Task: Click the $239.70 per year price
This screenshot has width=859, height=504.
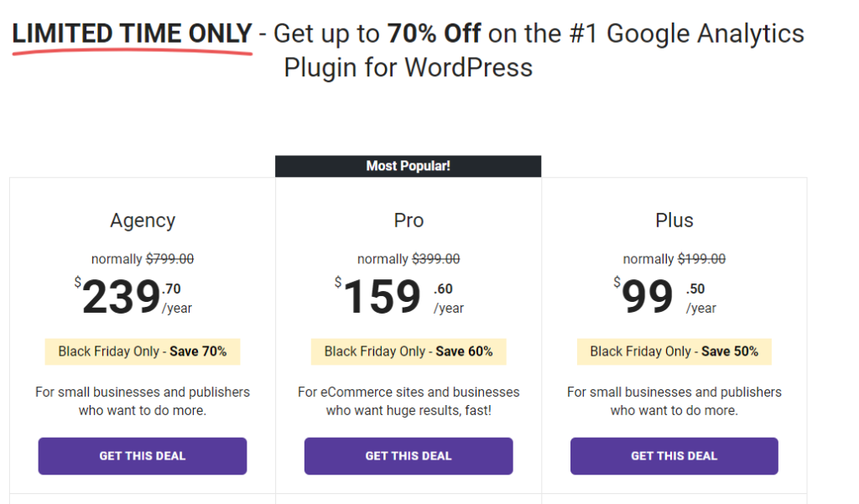Action: [x=133, y=296]
